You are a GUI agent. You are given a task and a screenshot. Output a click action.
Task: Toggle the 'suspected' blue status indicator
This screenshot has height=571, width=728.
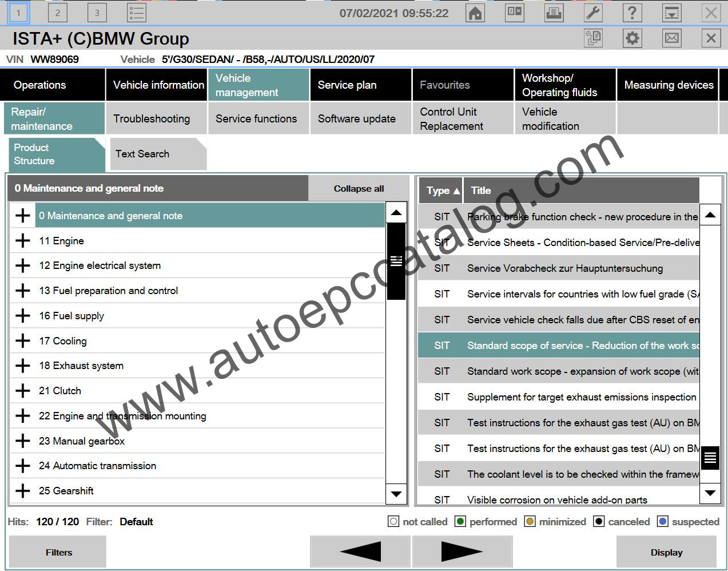pyautogui.click(x=662, y=521)
